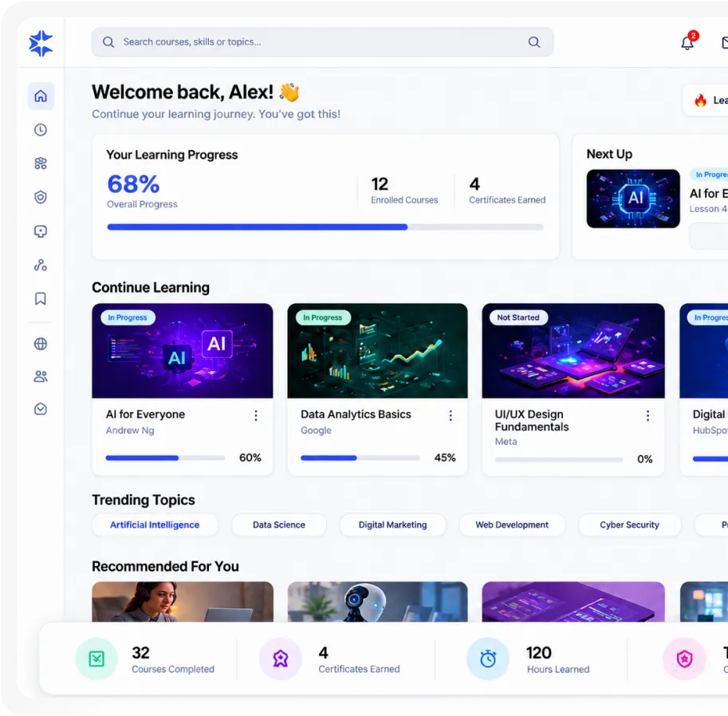Viewport: 728px width, 716px height.
Task: Click the UI/UX Design Fundamentals title
Action: click(x=532, y=421)
